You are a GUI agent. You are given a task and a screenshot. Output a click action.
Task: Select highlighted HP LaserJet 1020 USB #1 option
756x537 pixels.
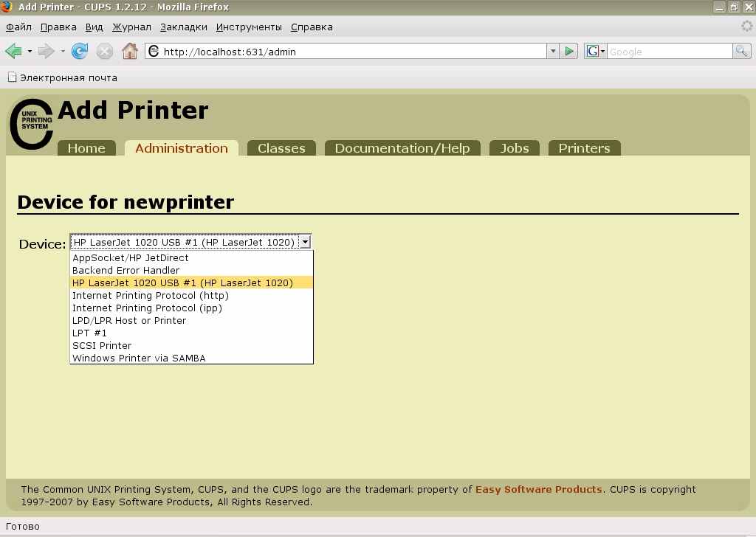(191, 283)
